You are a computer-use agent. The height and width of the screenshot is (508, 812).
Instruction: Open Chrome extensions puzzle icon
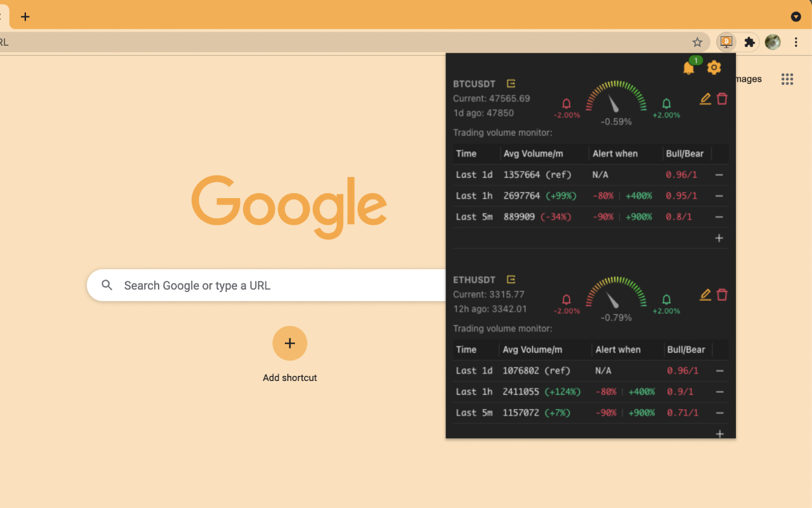tap(750, 42)
